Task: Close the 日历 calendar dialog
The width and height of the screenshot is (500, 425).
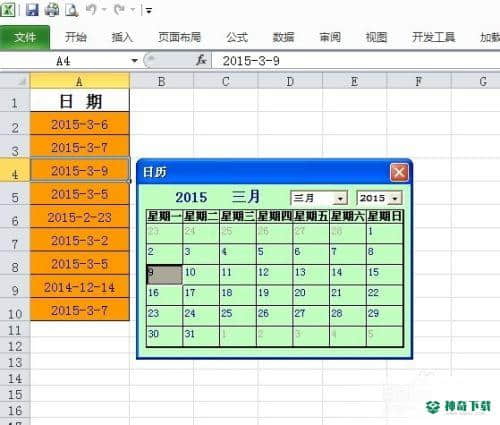Action: [399, 173]
